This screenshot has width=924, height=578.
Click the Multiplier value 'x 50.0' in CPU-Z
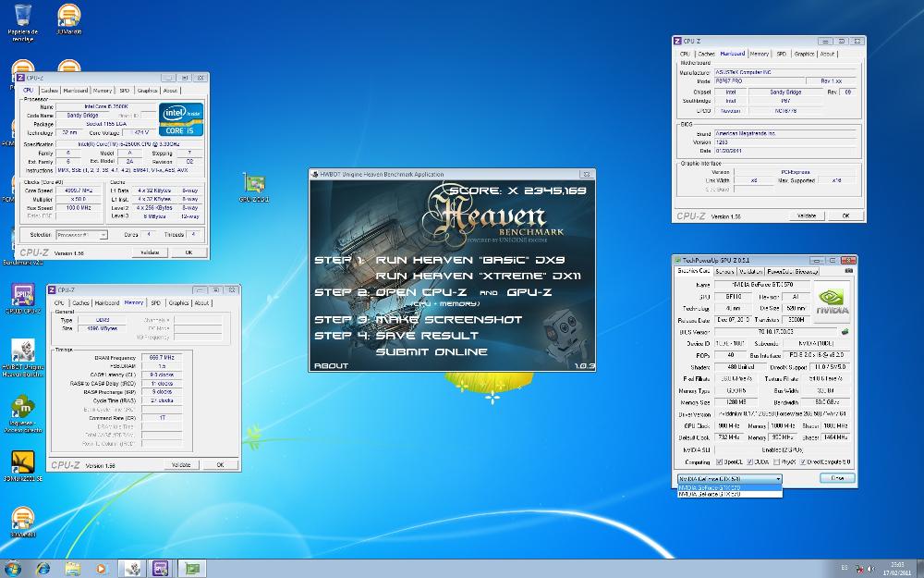(80, 200)
